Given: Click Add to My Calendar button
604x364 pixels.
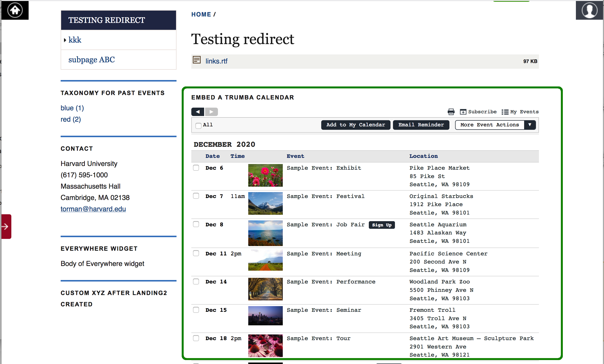Looking at the screenshot, I should point(355,124).
